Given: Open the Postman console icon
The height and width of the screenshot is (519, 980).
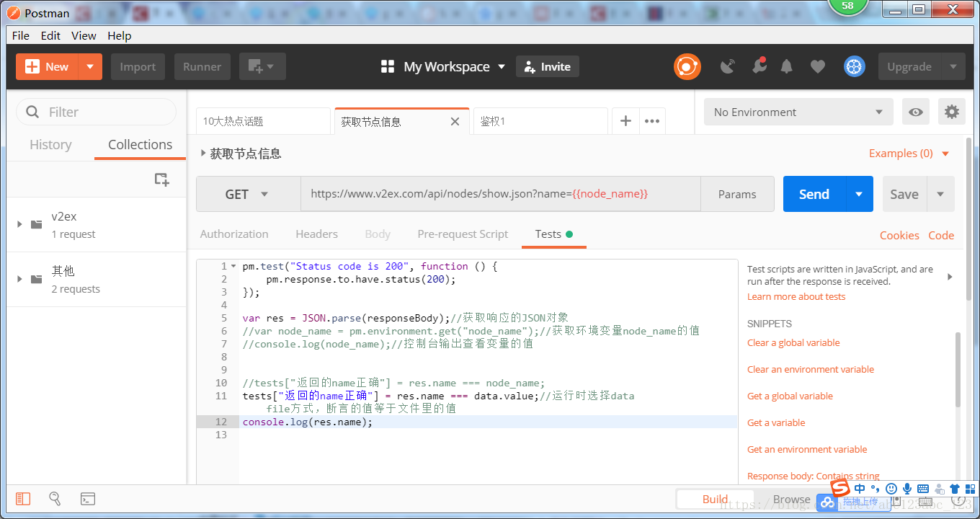Looking at the screenshot, I should tap(88, 499).
